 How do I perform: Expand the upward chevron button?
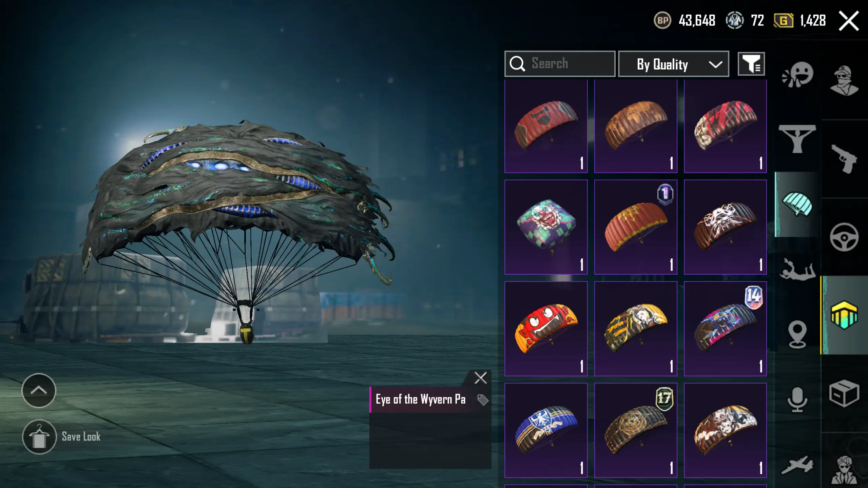pyautogui.click(x=39, y=390)
